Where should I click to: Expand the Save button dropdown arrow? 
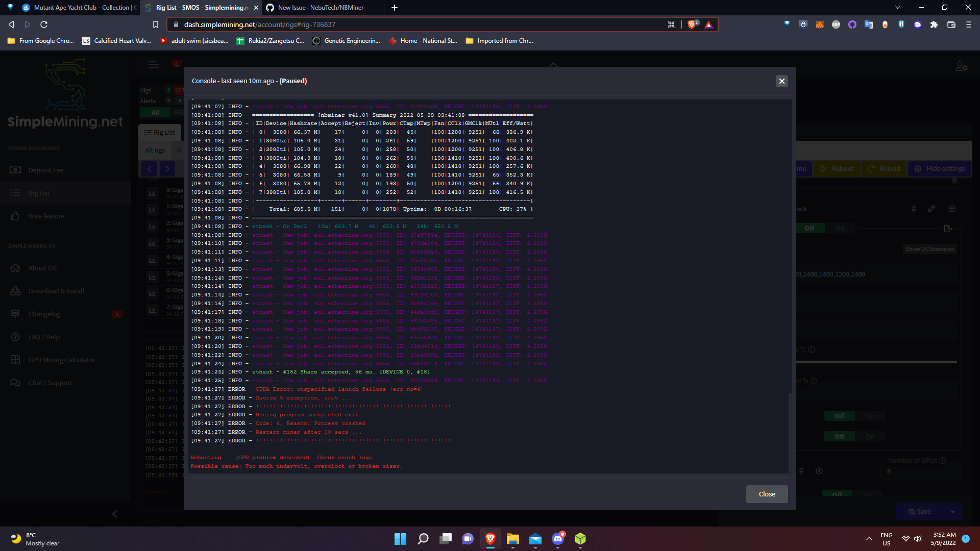point(952,511)
